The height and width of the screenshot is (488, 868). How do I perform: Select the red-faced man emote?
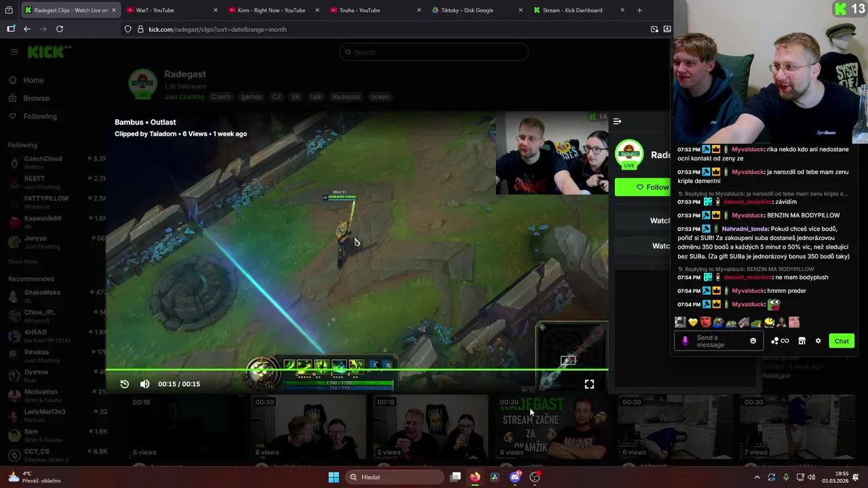705,323
